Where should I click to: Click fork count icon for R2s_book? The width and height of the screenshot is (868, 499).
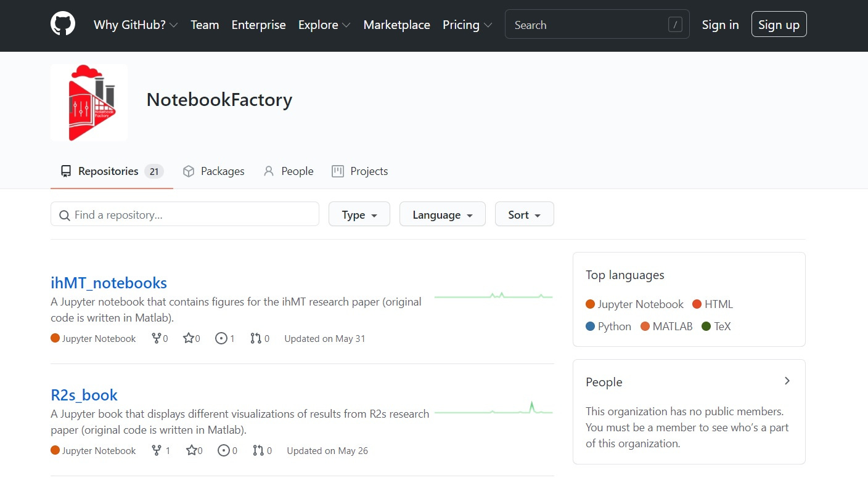[161, 450]
